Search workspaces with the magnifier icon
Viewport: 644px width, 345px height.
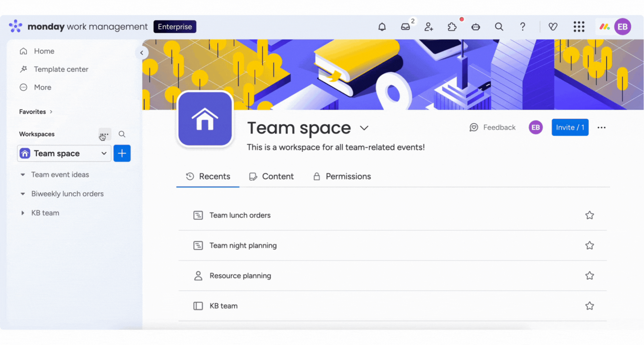click(x=122, y=134)
